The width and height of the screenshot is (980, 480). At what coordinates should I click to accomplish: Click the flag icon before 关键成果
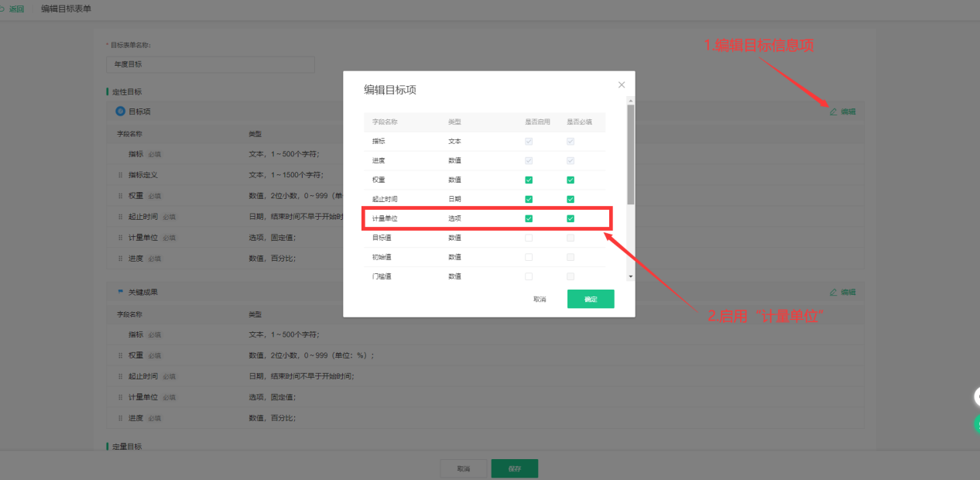point(120,292)
